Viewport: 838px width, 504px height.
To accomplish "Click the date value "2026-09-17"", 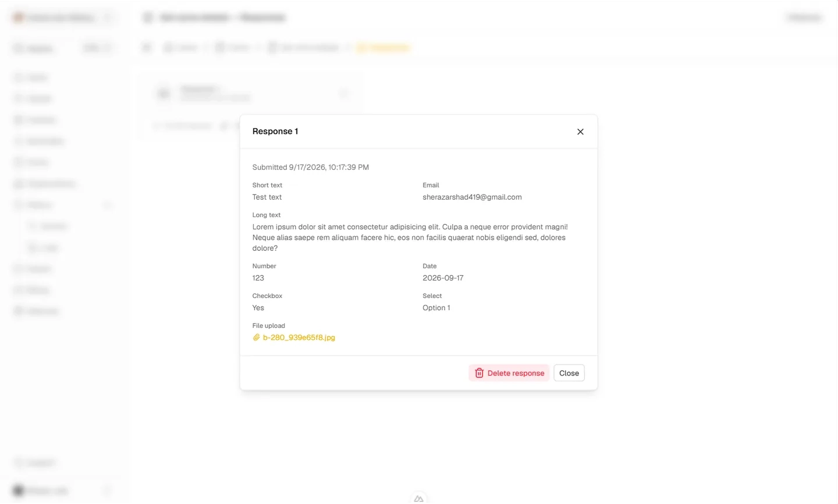I will coord(443,278).
